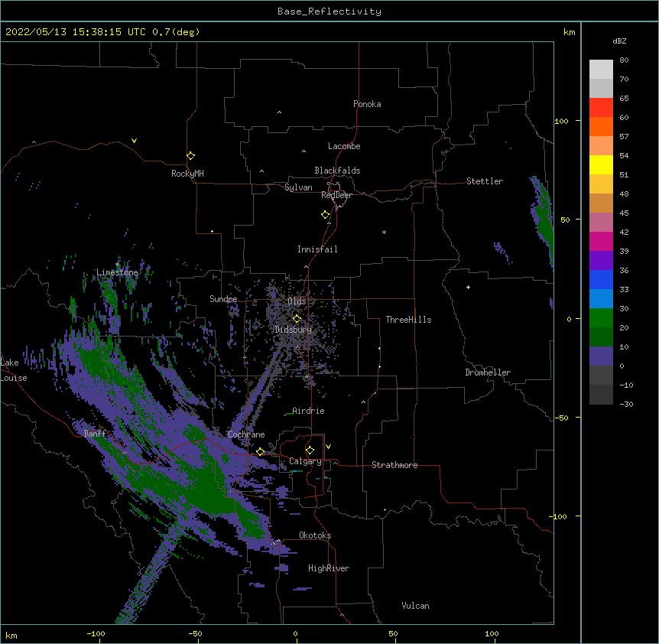The height and width of the screenshot is (644, 659).
Task: Click the dBZ legend heading
Action: coord(619,41)
